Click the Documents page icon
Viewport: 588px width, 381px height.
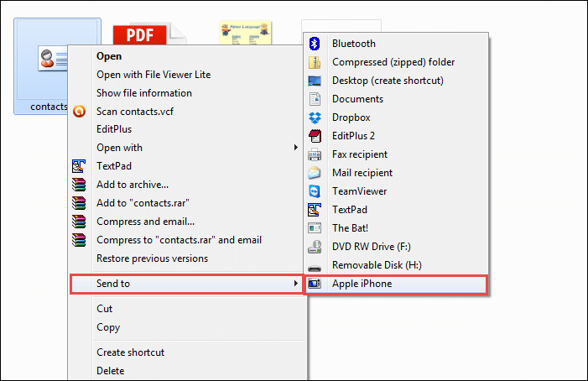pyautogui.click(x=315, y=99)
